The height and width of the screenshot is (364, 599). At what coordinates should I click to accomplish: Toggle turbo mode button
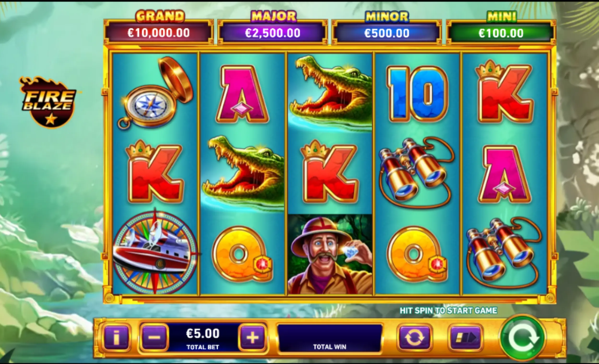466,338
